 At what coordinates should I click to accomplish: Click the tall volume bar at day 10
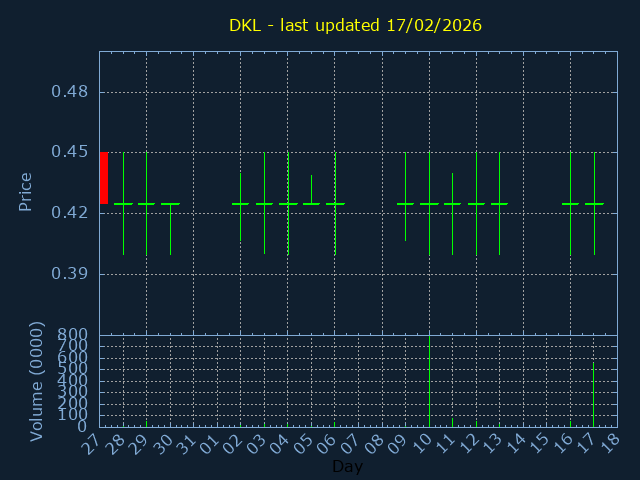pos(429,381)
